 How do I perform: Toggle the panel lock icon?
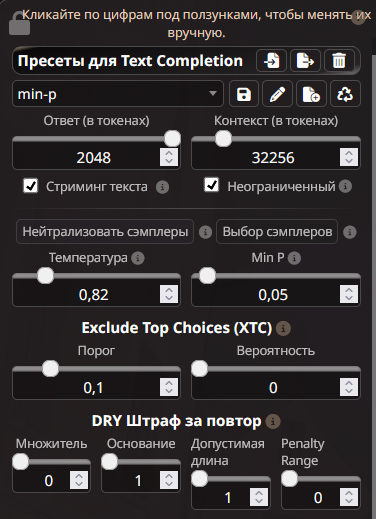coord(19,23)
